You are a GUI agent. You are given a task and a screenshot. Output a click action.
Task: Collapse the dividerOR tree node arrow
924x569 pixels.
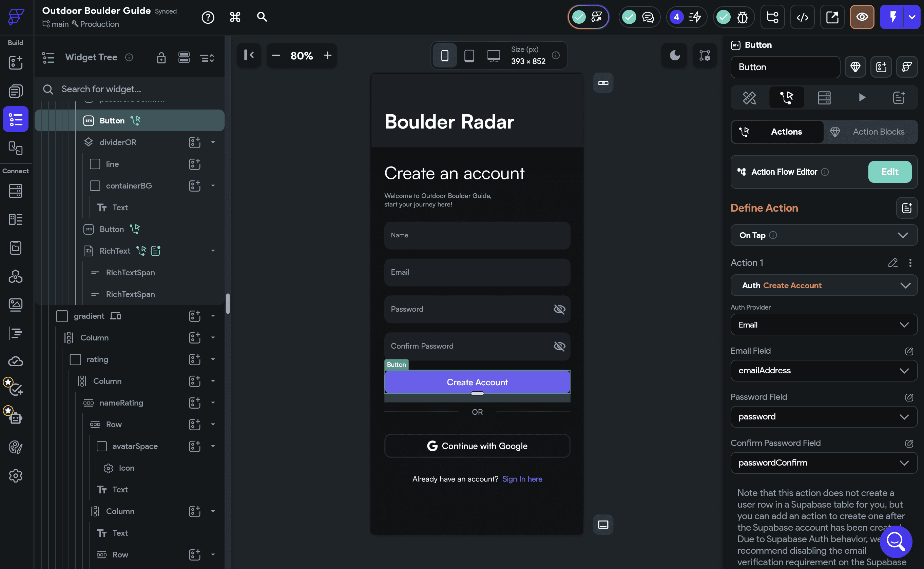[213, 142]
